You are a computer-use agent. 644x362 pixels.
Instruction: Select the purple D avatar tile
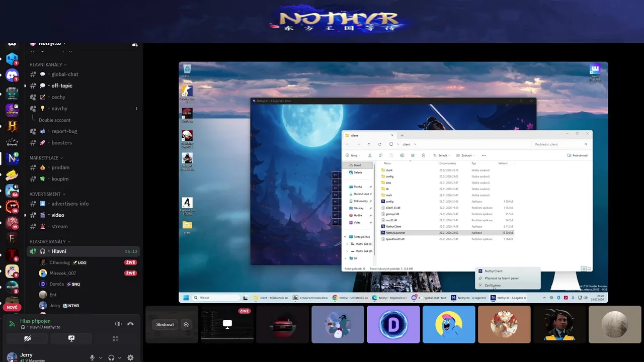click(x=393, y=324)
